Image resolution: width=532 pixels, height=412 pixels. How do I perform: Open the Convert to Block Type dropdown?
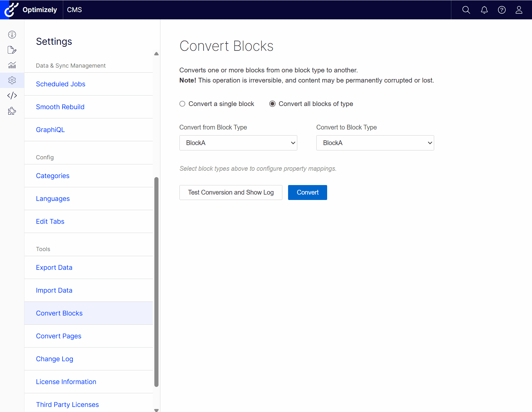pyautogui.click(x=375, y=143)
